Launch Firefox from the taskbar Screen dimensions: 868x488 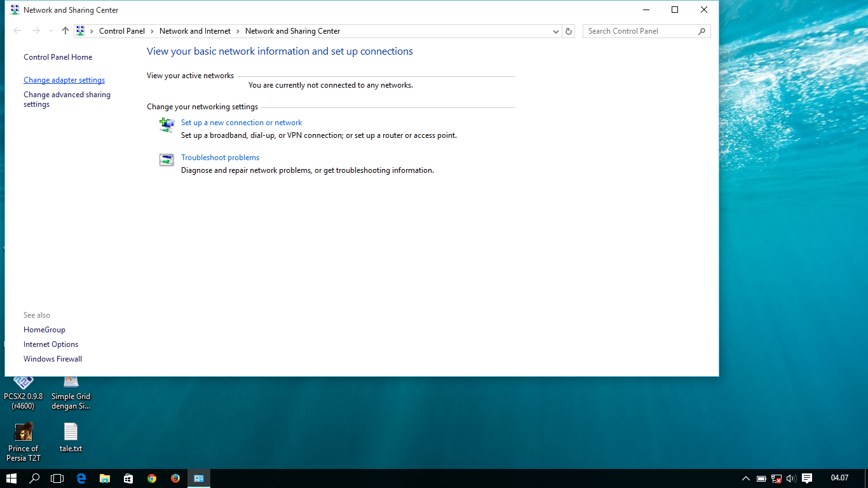(175, 478)
